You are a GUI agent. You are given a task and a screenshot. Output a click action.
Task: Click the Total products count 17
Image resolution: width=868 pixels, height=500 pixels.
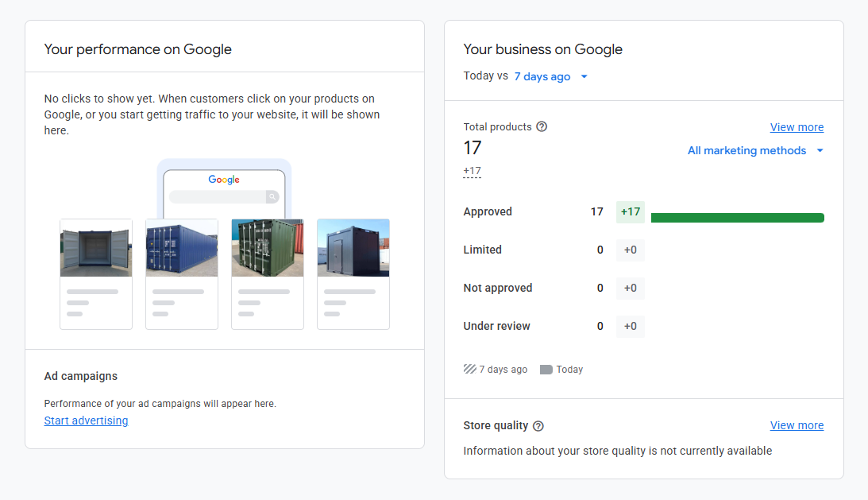pyautogui.click(x=473, y=148)
